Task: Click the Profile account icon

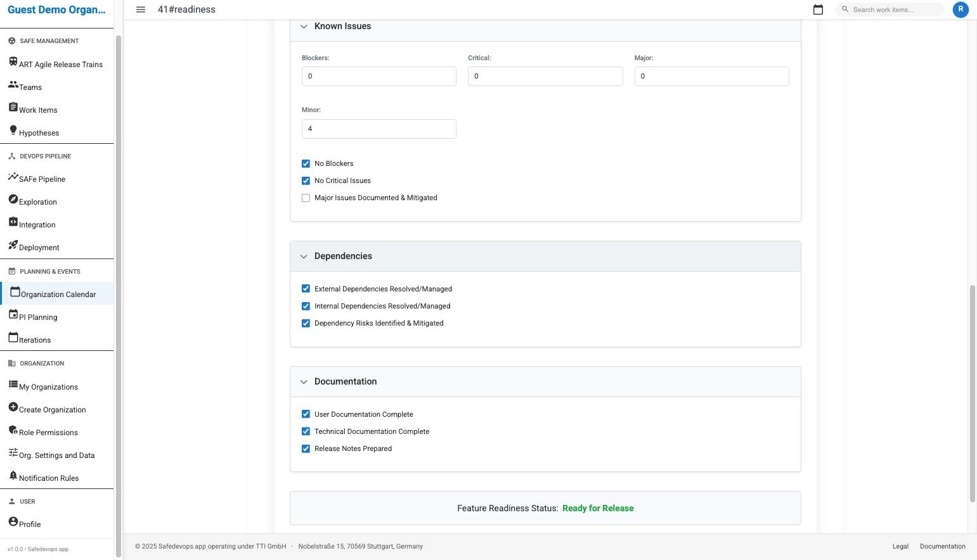Action: (x=13, y=521)
